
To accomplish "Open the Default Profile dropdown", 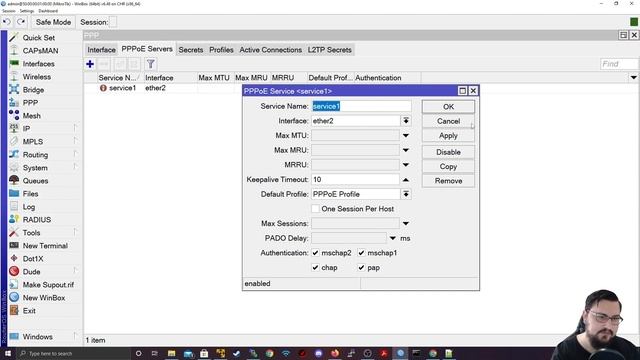I will coord(406,194).
